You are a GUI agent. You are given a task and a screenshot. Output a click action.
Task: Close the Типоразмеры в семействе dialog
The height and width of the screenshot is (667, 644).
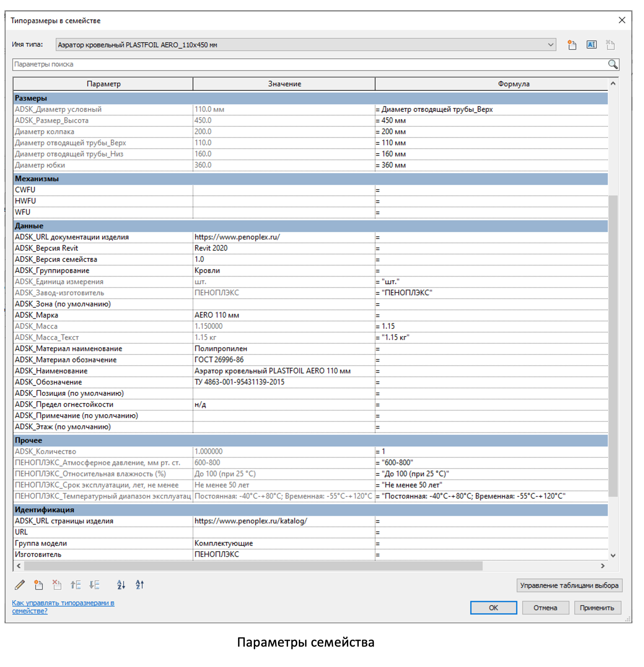click(x=622, y=21)
